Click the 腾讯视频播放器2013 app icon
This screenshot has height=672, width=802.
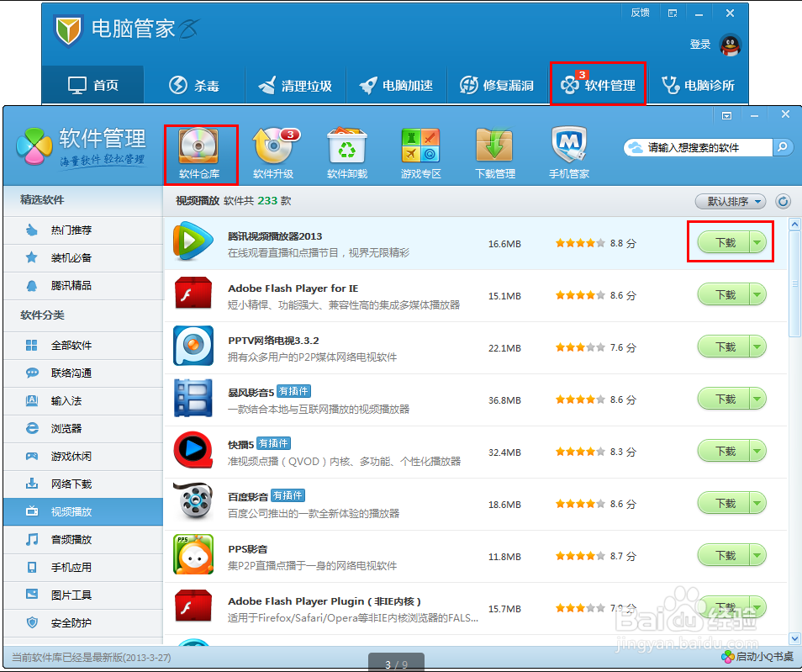pyautogui.click(x=193, y=241)
